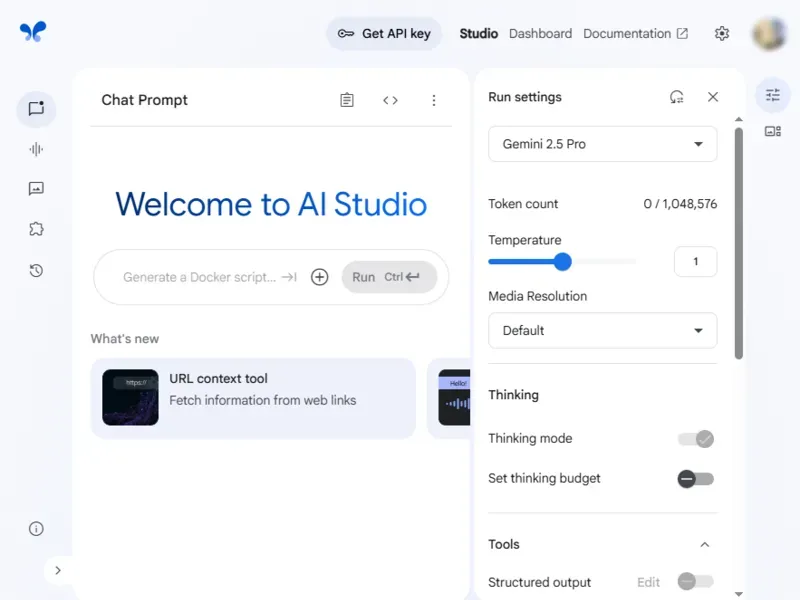Open Generate Media from the sidebar

tap(36, 188)
